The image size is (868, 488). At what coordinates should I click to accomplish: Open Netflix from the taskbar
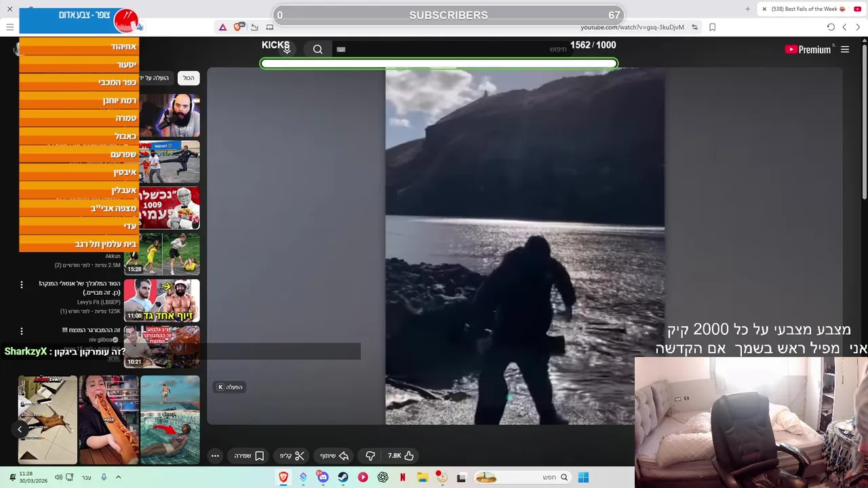tap(403, 477)
